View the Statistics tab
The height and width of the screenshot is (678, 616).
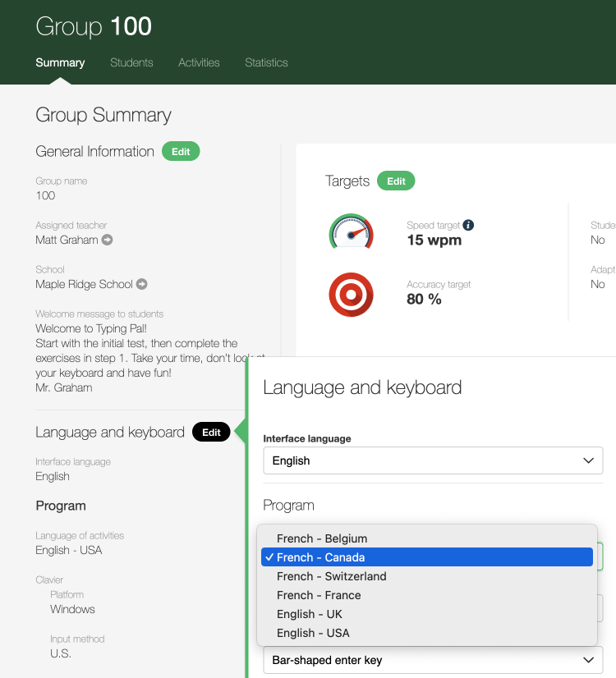(266, 62)
